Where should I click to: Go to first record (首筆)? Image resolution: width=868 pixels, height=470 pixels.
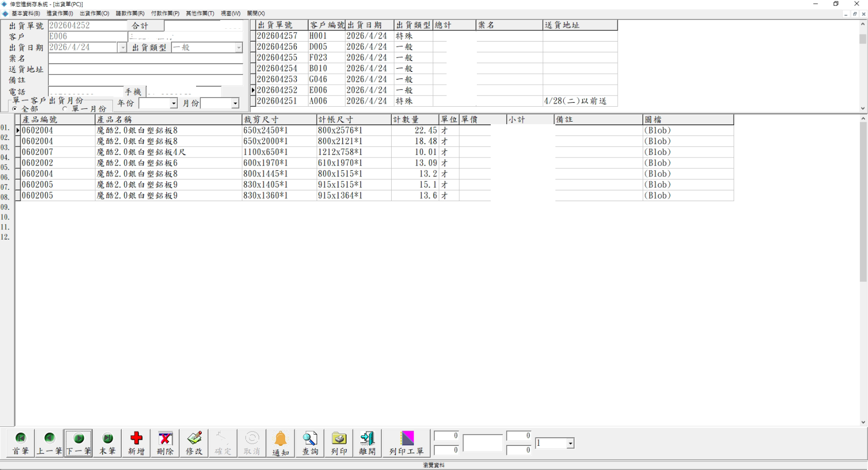[21, 443]
